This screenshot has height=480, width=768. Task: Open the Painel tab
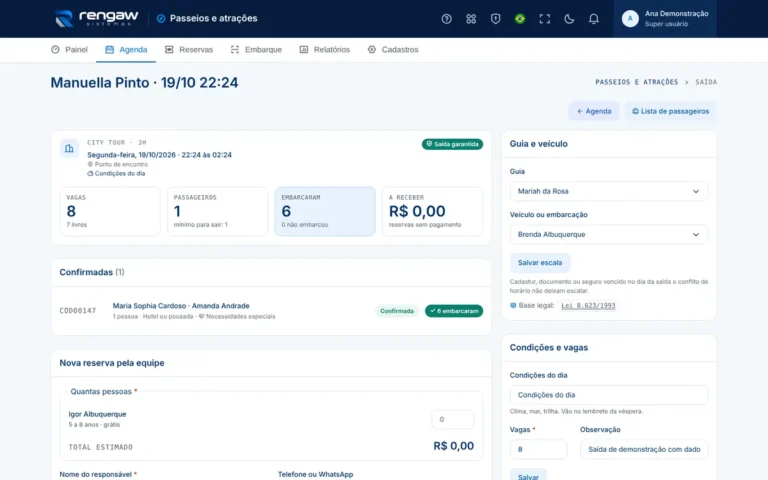pos(70,49)
